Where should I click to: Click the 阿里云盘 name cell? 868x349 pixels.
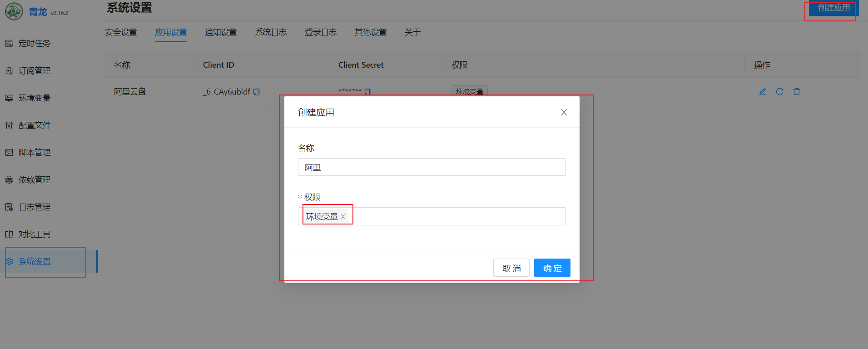130,92
